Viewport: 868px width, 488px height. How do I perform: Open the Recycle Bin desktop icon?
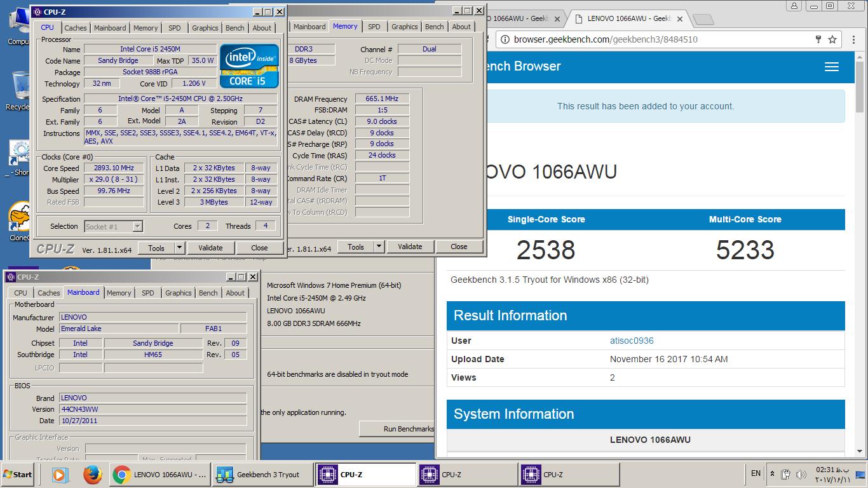[19, 91]
